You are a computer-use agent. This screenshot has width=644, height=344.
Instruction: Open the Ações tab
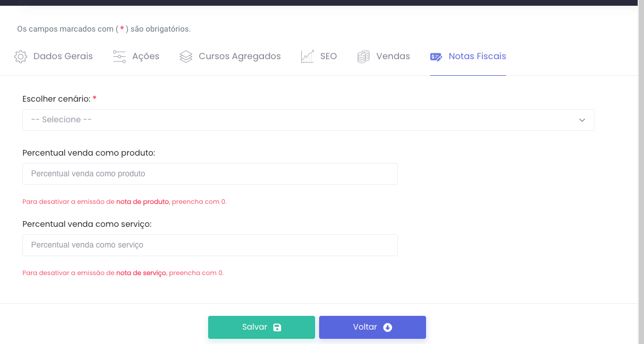[x=145, y=56]
